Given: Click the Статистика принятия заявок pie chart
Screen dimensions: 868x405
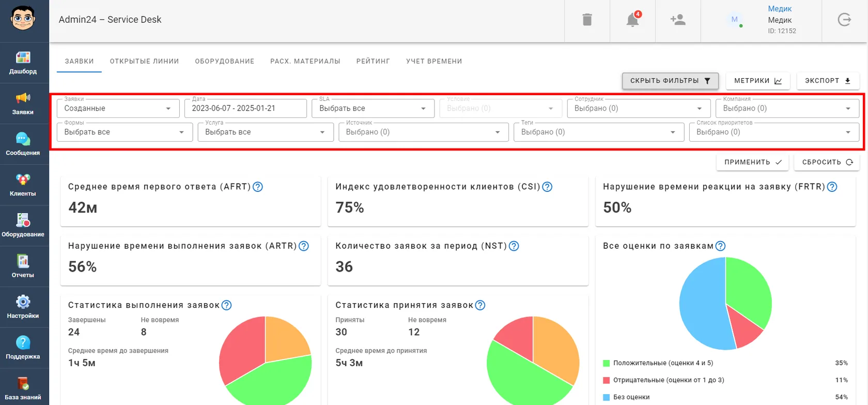Looking at the screenshot, I should click(x=533, y=361).
